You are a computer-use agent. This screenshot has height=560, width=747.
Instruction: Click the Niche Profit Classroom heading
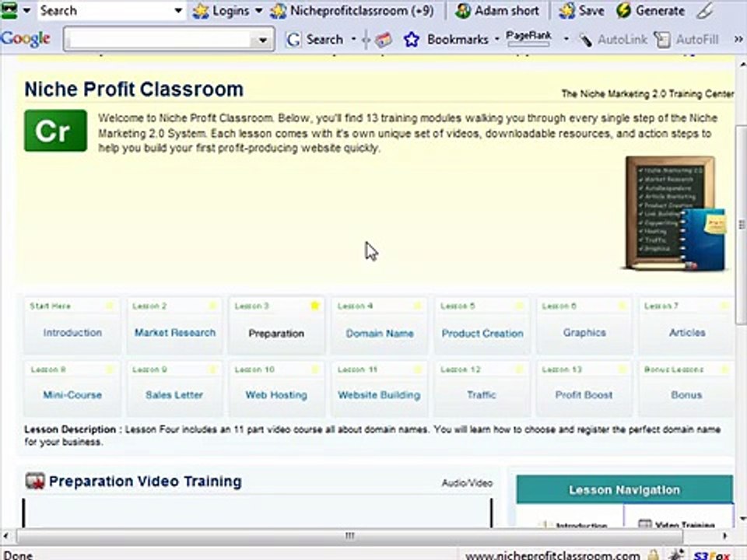(134, 89)
